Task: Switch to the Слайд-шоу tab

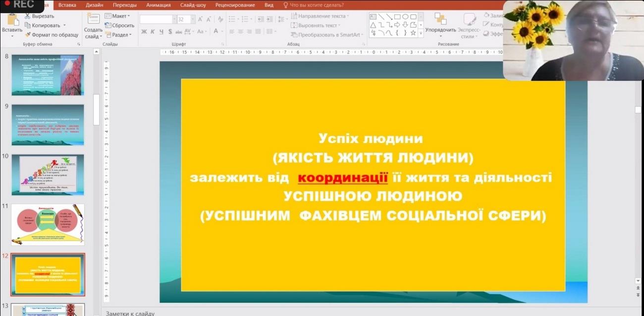Action: coord(193,5)
